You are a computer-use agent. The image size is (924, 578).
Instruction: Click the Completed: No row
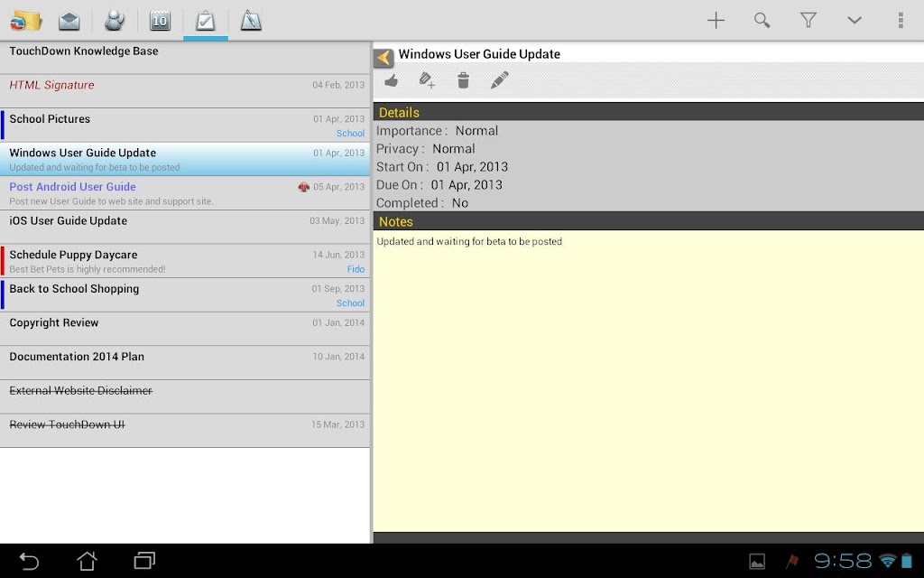tap(648, 203)
